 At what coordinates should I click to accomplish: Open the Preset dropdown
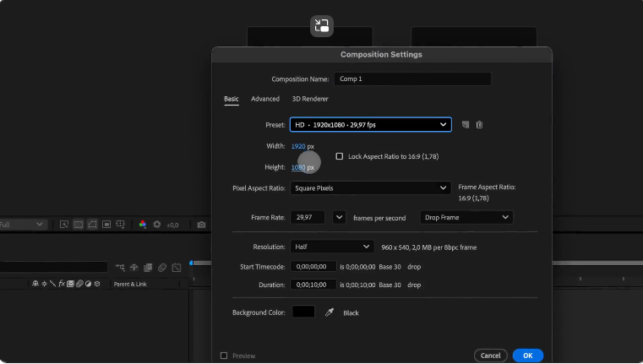371,125
